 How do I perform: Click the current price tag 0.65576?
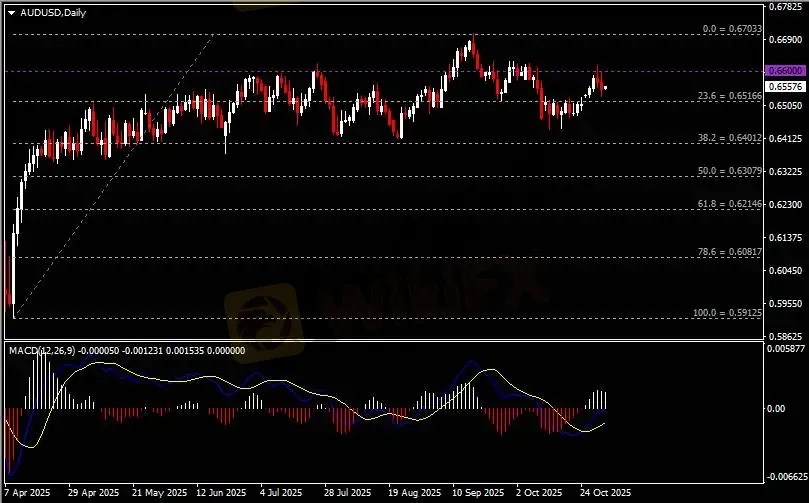point(783,87)
